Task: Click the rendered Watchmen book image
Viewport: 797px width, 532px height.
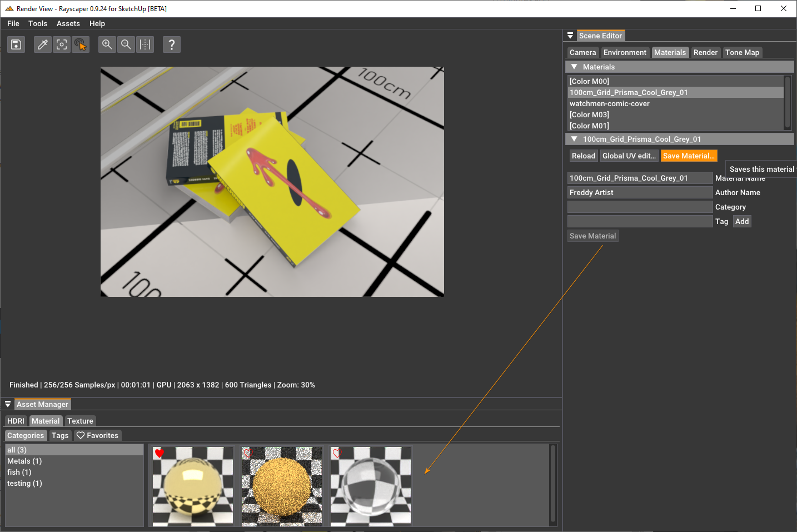Action: 272,182
